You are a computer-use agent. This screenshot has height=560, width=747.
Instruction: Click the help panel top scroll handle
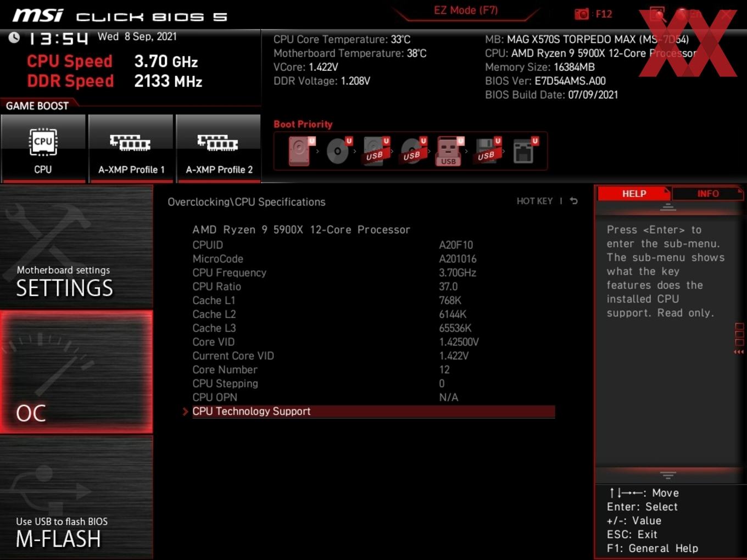pos(668,207)
